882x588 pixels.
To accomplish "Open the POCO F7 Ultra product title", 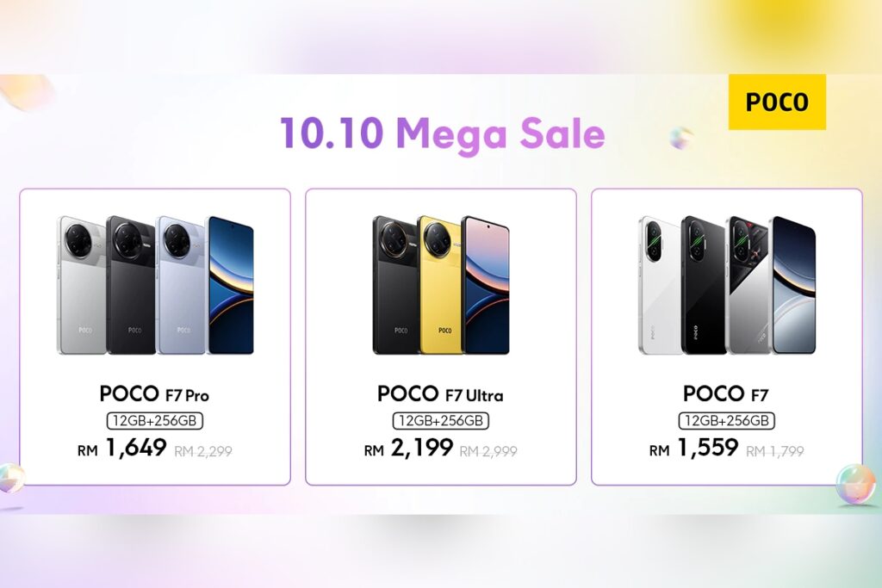I will point(440,394).
